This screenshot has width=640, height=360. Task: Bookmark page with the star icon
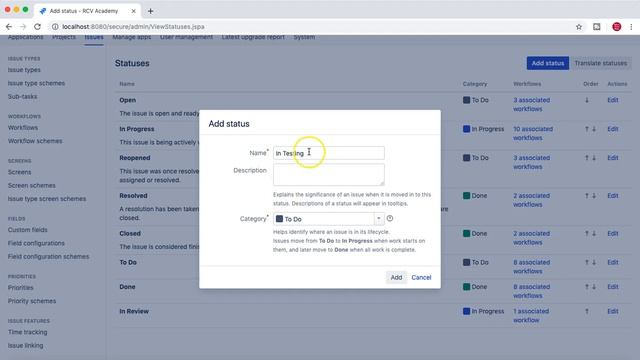click(579, 27)
